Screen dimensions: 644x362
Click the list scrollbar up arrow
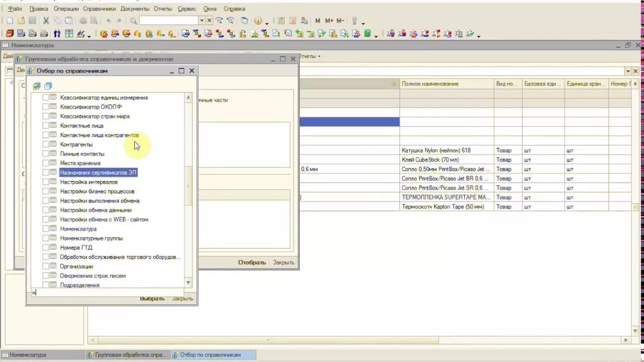point(189,98)
